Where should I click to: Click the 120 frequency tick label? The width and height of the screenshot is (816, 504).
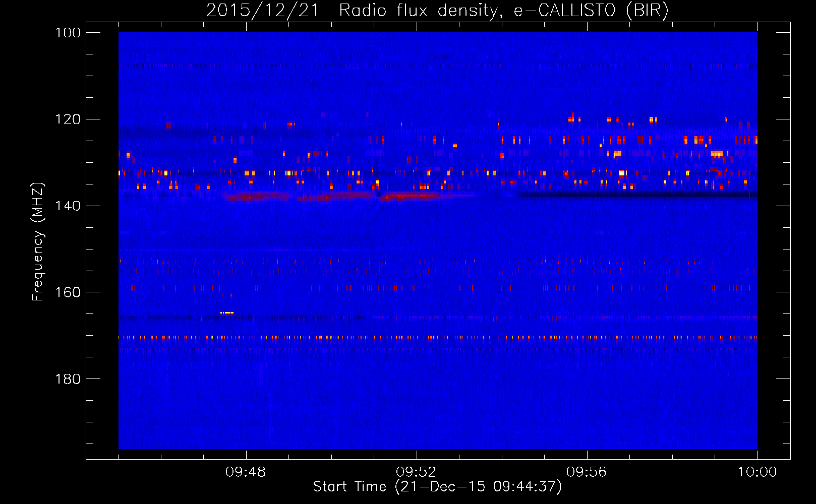(x=68, y=119)
